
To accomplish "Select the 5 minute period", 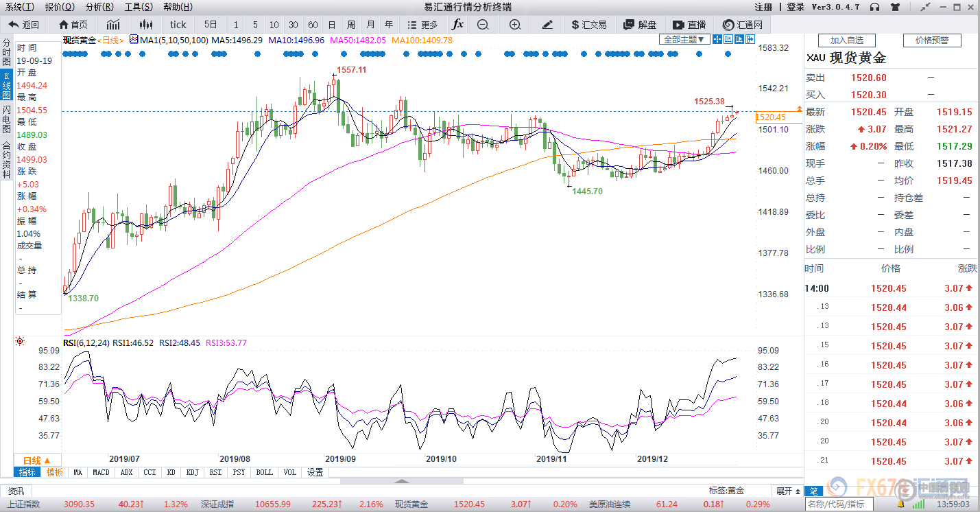I will pyautogui.click(x=255, y=24).
